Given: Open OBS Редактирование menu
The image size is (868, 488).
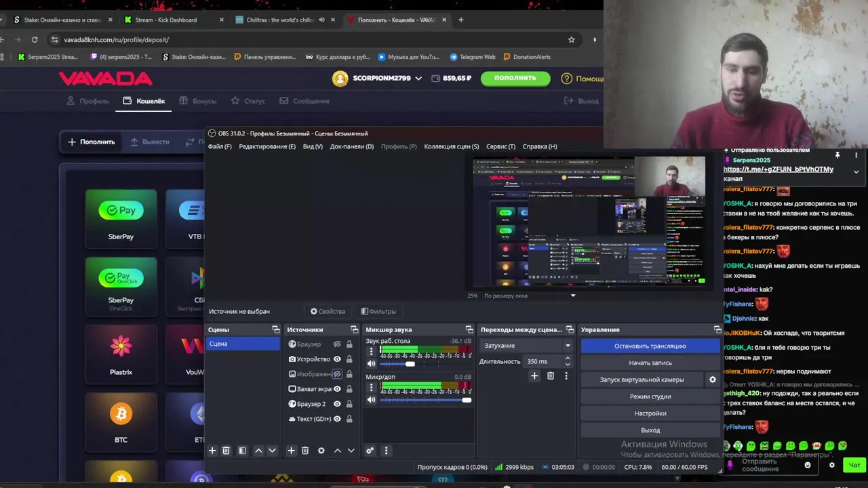Looking at the screenshot, I should point(267,146).
